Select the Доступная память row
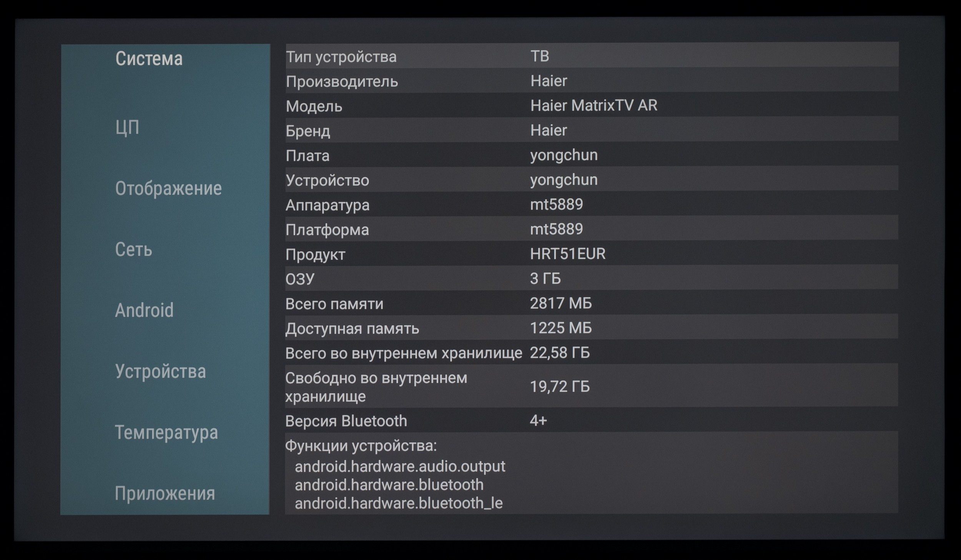This screenshot has width=961, height=560. [591, 328]
